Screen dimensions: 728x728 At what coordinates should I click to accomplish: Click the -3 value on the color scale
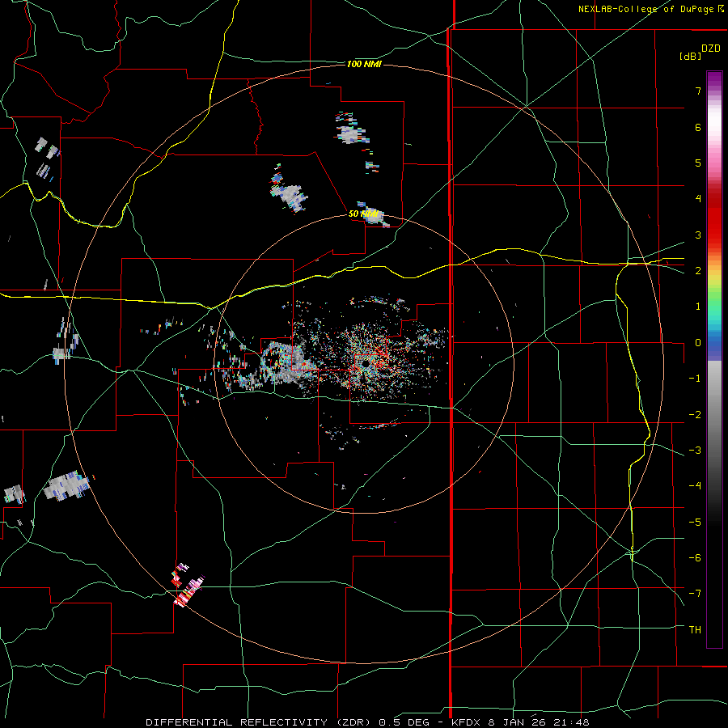click(x=695, y=451)
